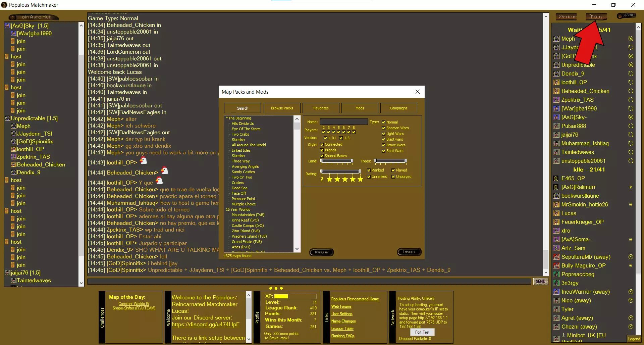Open the Populous Reincarnated Home link

[355, 299]
